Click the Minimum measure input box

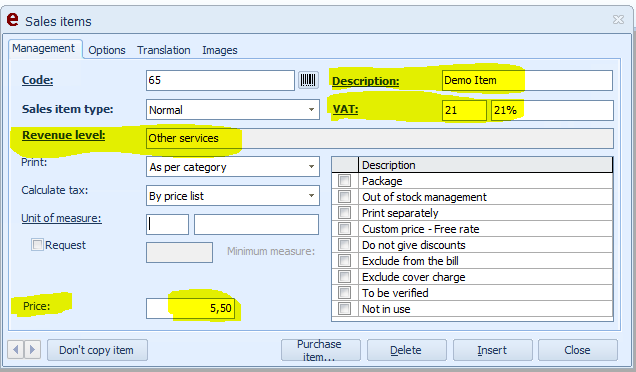[179, 252]
